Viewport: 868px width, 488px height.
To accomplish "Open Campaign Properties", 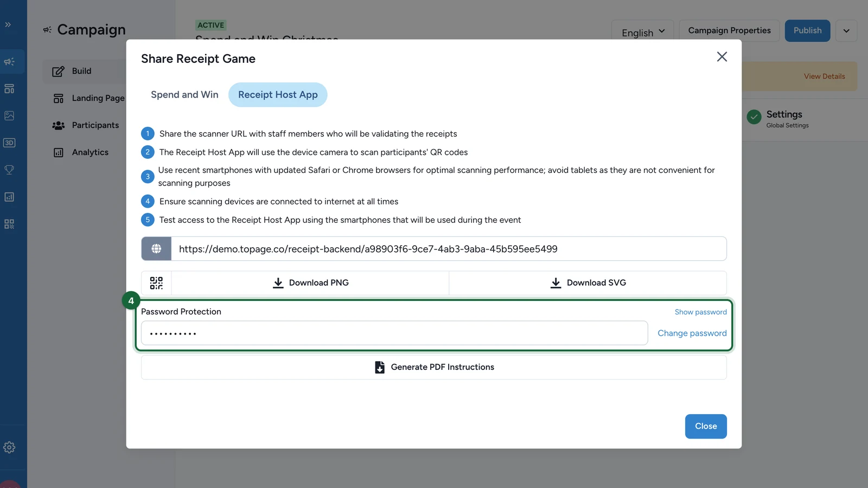I will [x=729, y=31].
